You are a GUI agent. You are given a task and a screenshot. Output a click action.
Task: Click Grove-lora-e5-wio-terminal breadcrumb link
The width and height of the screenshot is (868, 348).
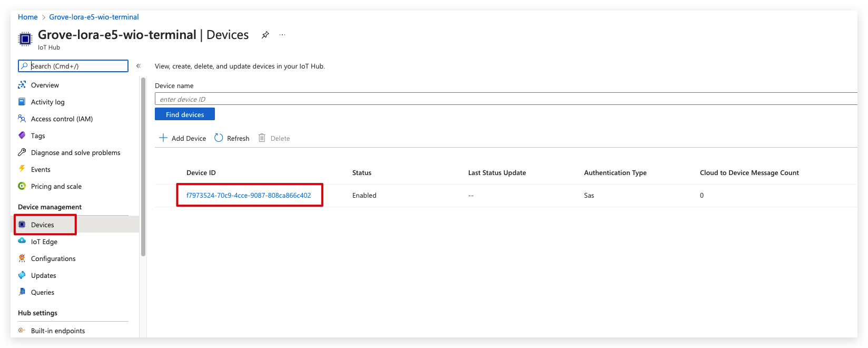pos(94,17)
